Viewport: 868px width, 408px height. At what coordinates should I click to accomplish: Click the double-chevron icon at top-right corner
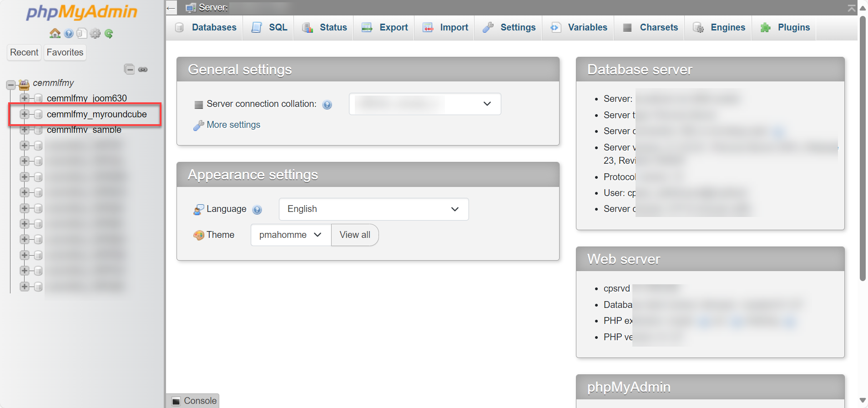pyautogui.click(x=852, y=8)
